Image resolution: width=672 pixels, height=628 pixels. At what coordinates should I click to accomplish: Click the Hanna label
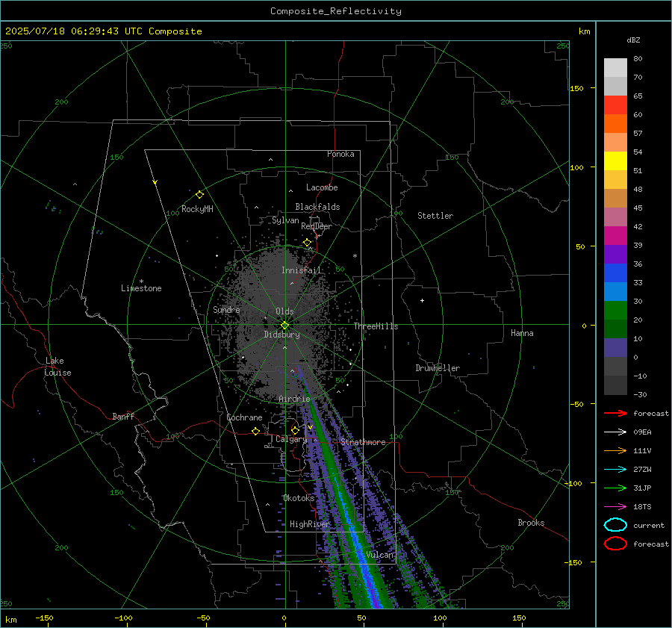point(522,333)
